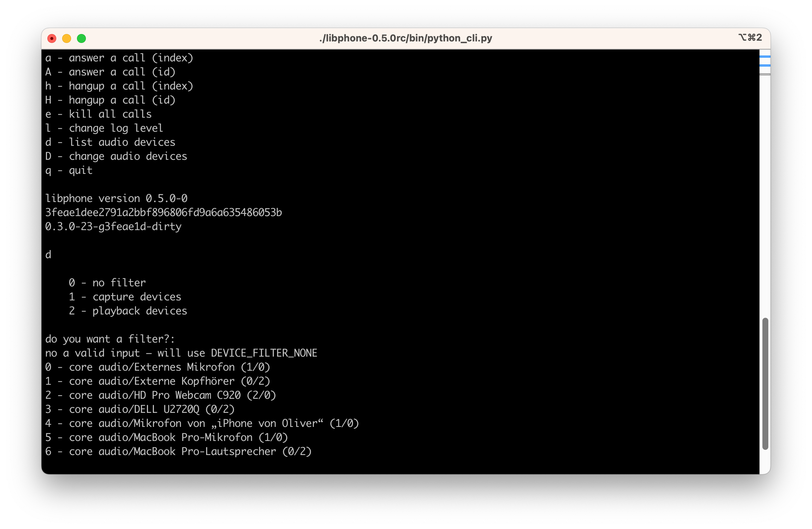Image resolution: width=812 pixels, height=529 pixels.
Task: Click the '2 - playback devices' option text
Action: [128, 311]
